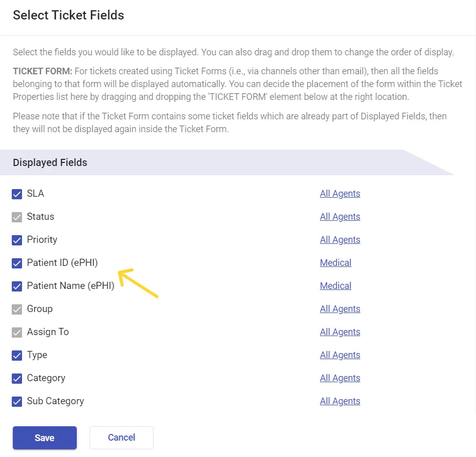Click the Category field label
The image size is (476, 457).
pos(46,378)
